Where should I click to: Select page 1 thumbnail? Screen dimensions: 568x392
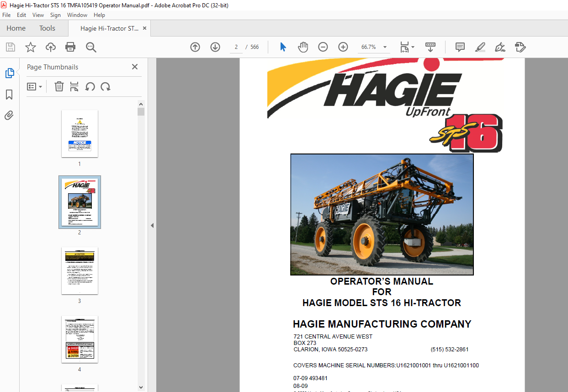[80, 133]
